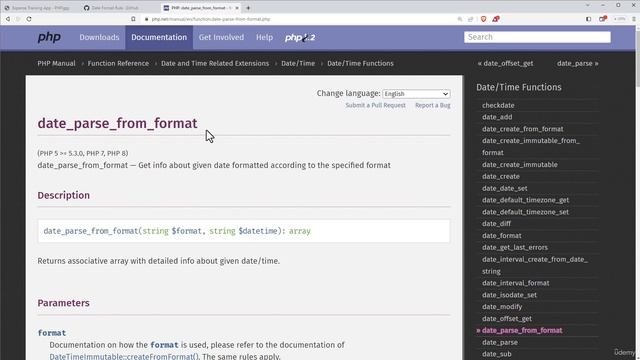Image resolution: width=640 pixels, height=360 pixels.
Task: Open date_format in the sidebar
Action: click(502, 236)
